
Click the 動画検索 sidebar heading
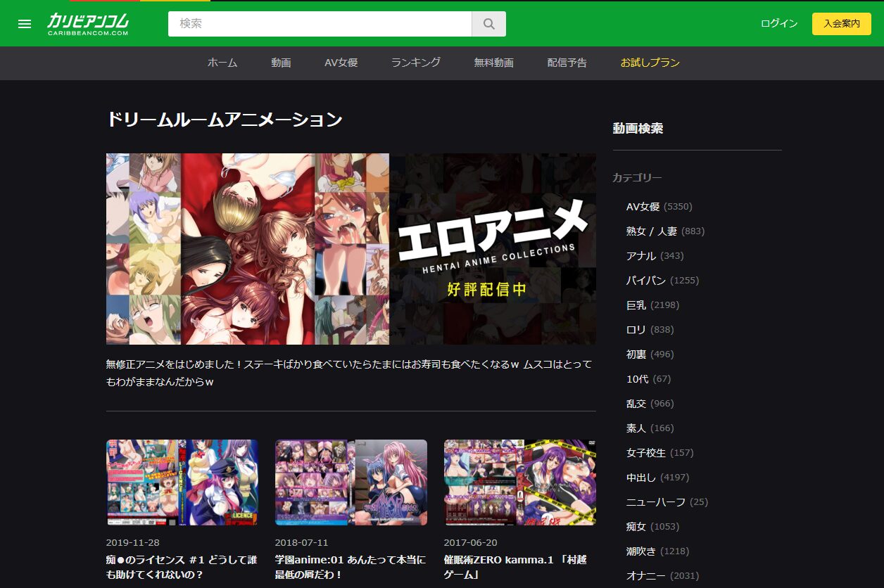(638, 129)
